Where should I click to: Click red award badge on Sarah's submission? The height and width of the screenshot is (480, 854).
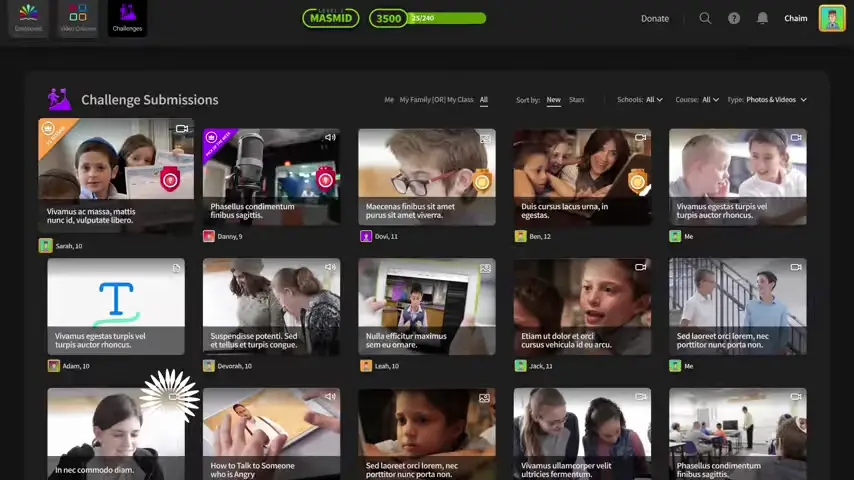[x=170, y=179]
